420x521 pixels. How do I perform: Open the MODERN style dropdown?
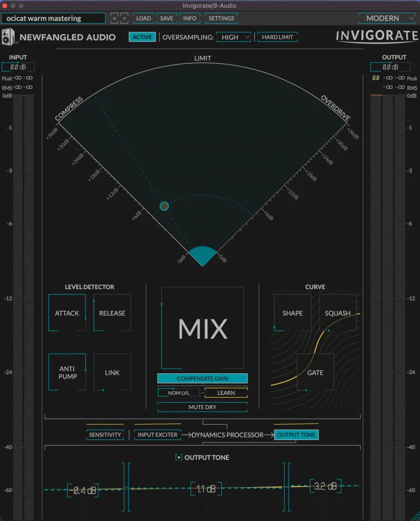point(387,18)
